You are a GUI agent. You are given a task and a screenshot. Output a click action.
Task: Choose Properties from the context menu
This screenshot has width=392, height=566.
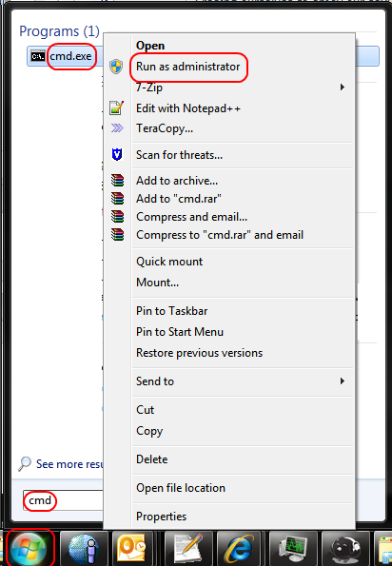coord(161,517)
